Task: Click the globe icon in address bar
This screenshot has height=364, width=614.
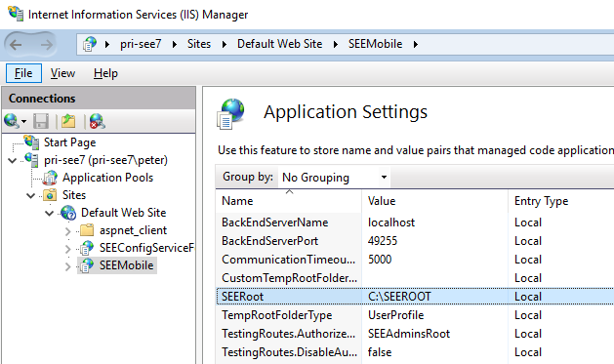Action: [90, 44]
